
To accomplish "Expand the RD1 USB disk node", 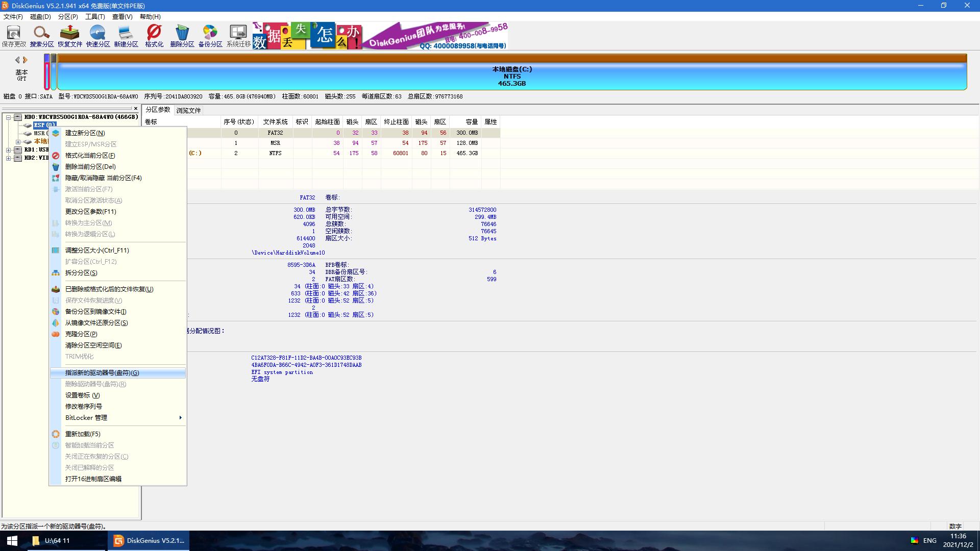I will coord(9,150).
